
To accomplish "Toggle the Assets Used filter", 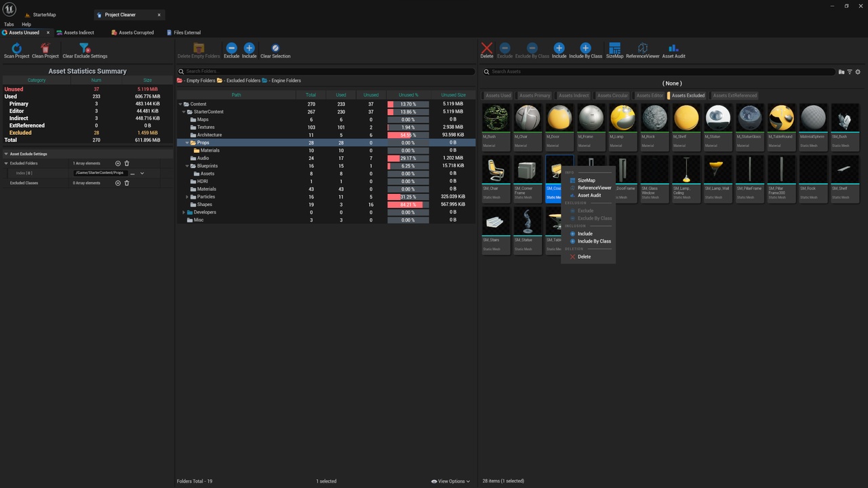I will [498, 96].
